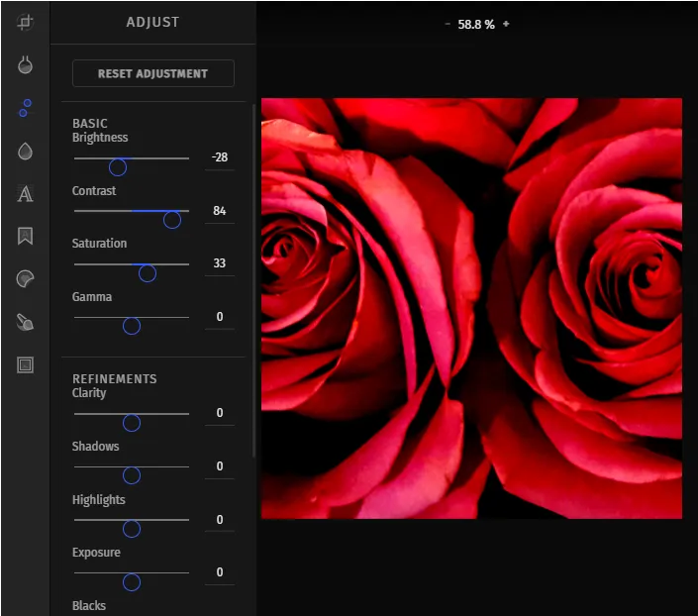This screenshot has width=698, height=616.
Task: Click the Clarity label
Action: pyautogui.click(x=89, y=393)
